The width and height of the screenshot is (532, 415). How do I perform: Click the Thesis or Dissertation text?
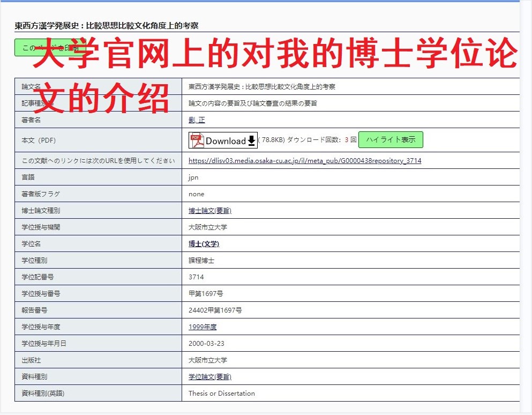(221, 394)
